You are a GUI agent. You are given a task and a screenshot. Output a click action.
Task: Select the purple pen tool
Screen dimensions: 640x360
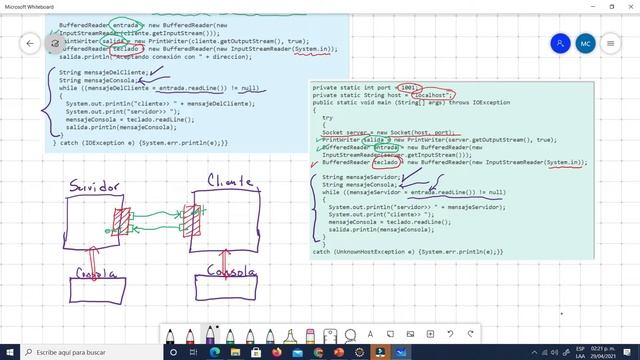coord(210,335)
